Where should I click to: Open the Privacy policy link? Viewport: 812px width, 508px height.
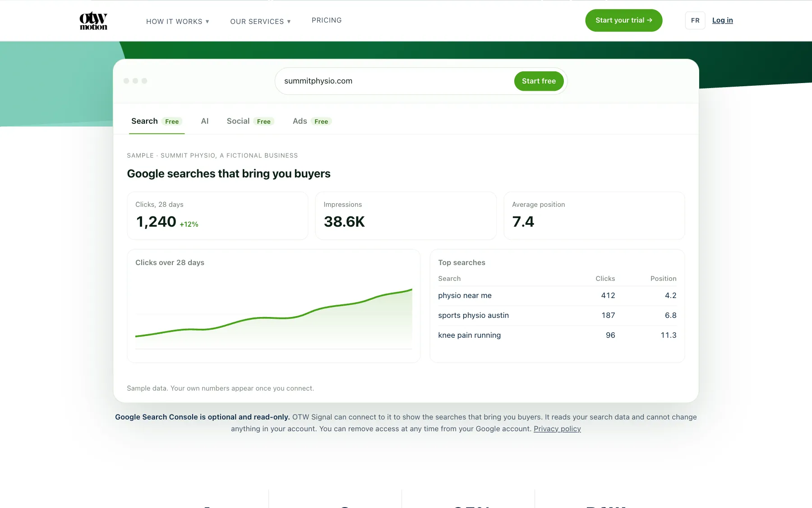click(557, 429)
